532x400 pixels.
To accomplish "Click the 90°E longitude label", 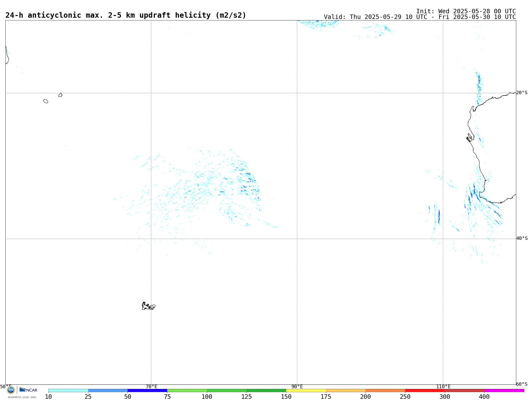I will click(x=297, y=387).
